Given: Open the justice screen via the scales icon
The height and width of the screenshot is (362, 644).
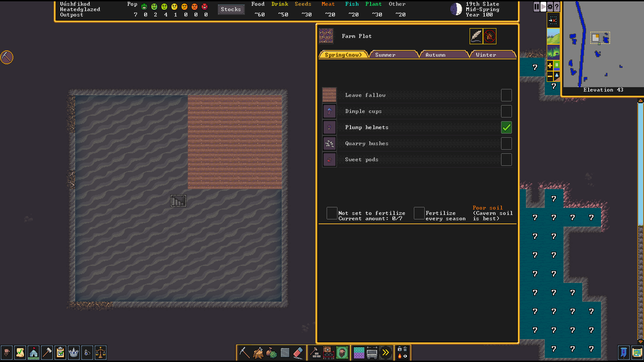Looking at the screenshot, I should pyautogui.click(x=101, y=353).
